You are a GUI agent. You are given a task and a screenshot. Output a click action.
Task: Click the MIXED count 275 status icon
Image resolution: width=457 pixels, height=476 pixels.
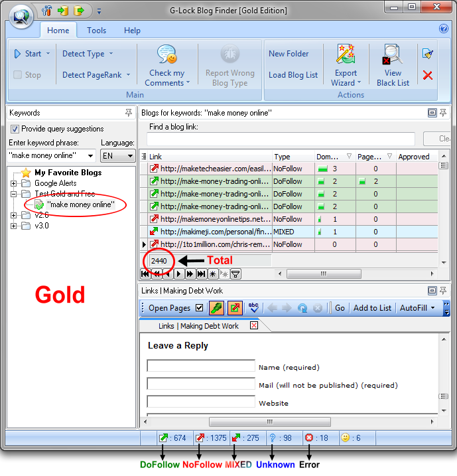(236, 437)
